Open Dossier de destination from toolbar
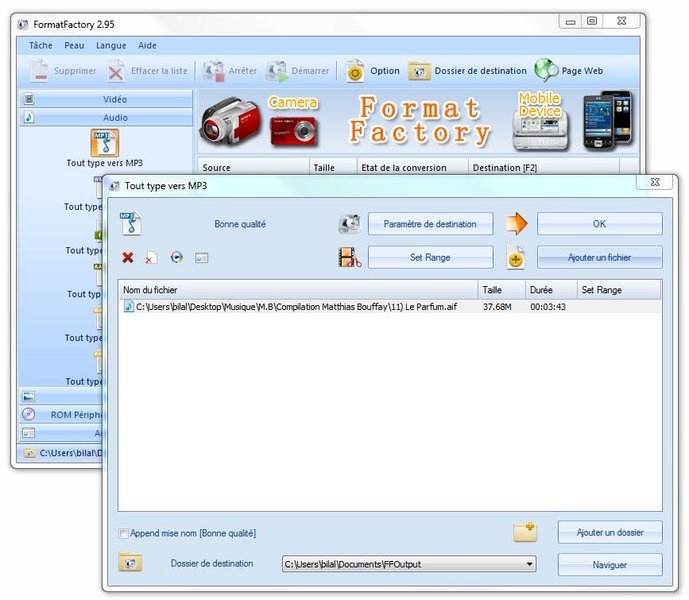The width and height of the screenshot is (689, 600). click(x=468, y=71)
